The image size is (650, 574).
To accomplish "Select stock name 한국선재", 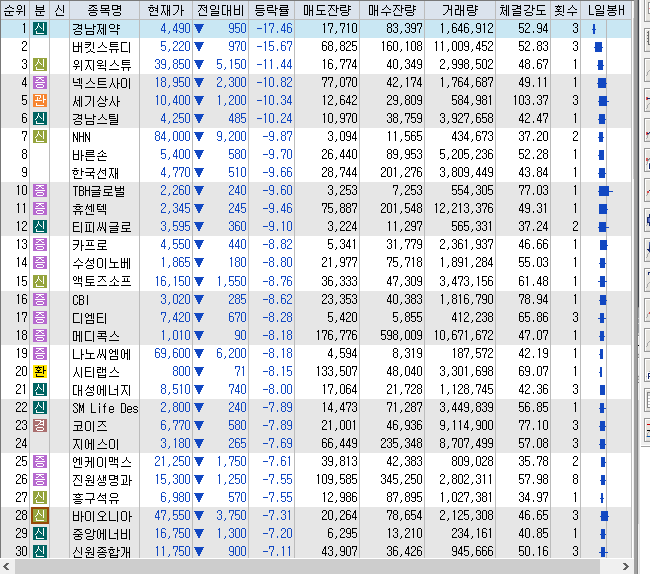I will coord(96,173).
